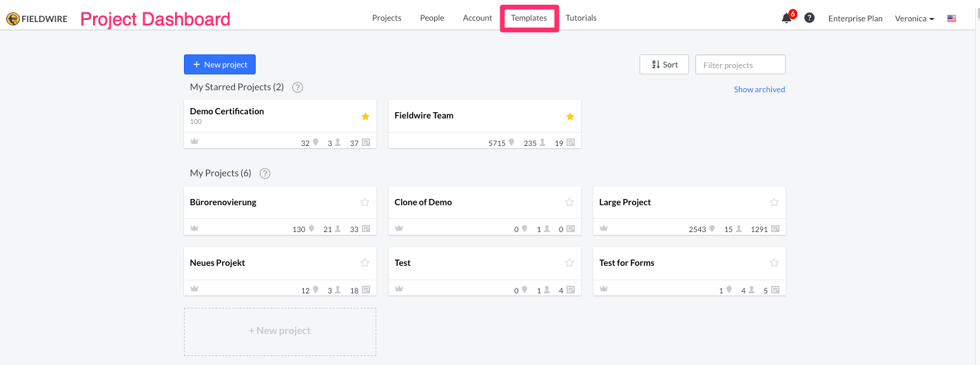Open the US flag language selector

pos(952,19)
